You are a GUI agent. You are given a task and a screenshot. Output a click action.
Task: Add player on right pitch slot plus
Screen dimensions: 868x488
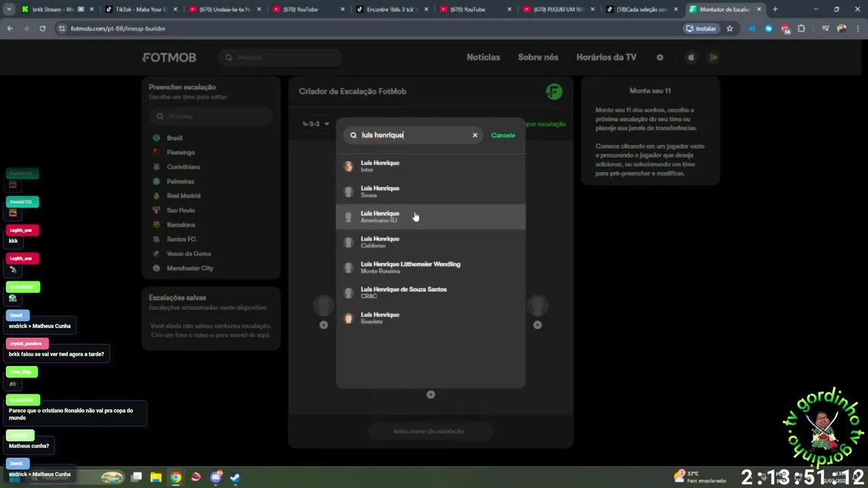[537, 325]
